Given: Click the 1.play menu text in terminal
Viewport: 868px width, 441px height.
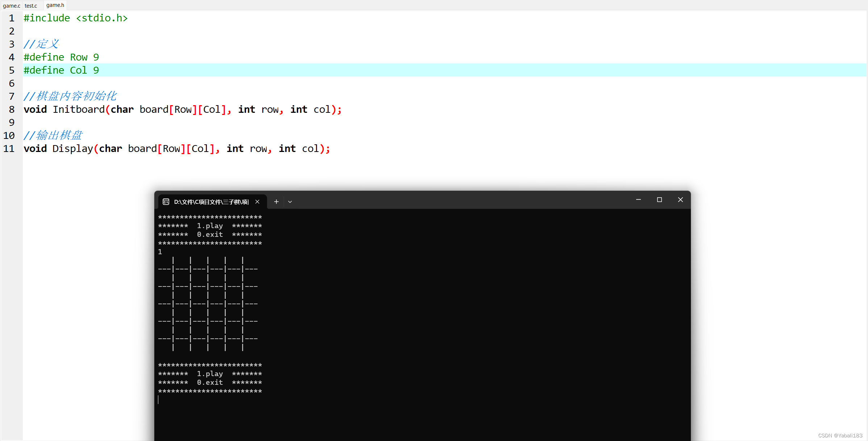Looking at the screenshot, I should pos(210,226).
